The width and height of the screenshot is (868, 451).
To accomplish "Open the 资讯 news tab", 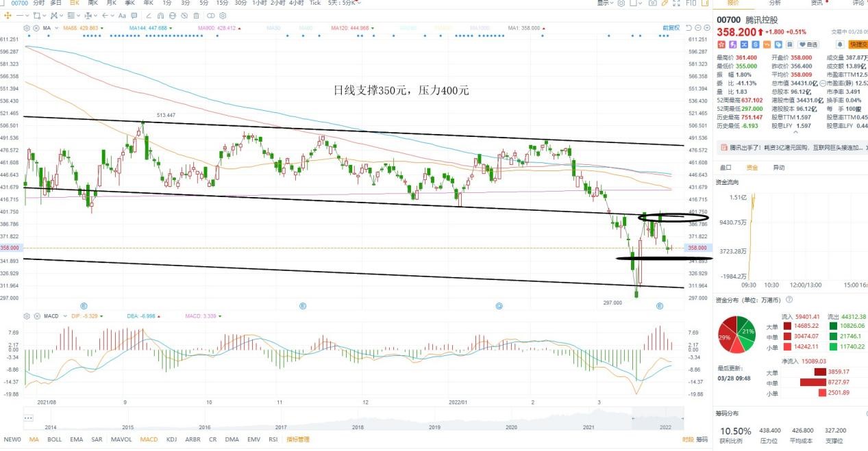I will coord(817,3).
